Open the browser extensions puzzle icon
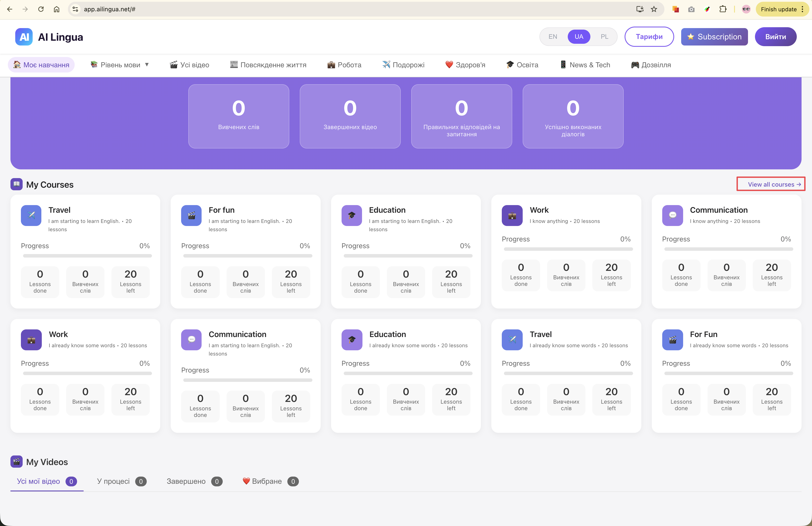 click(x=723, y=9)
